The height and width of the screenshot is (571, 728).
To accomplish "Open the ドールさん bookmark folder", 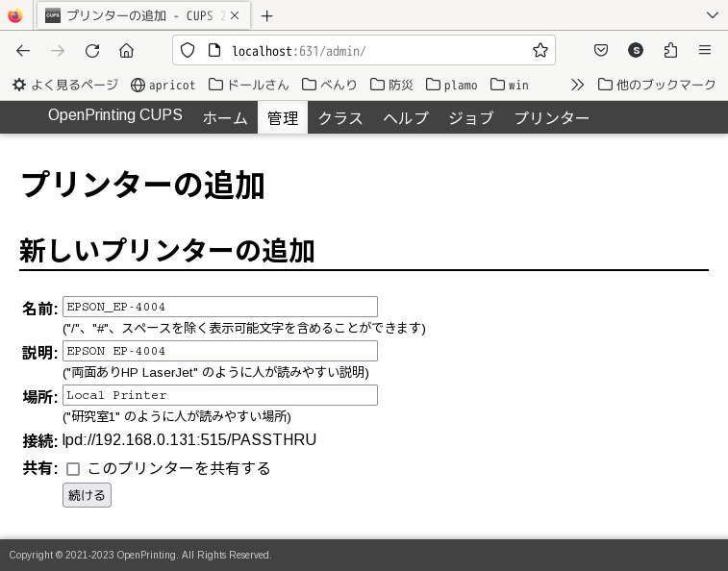I will click(x=248, y=85).
